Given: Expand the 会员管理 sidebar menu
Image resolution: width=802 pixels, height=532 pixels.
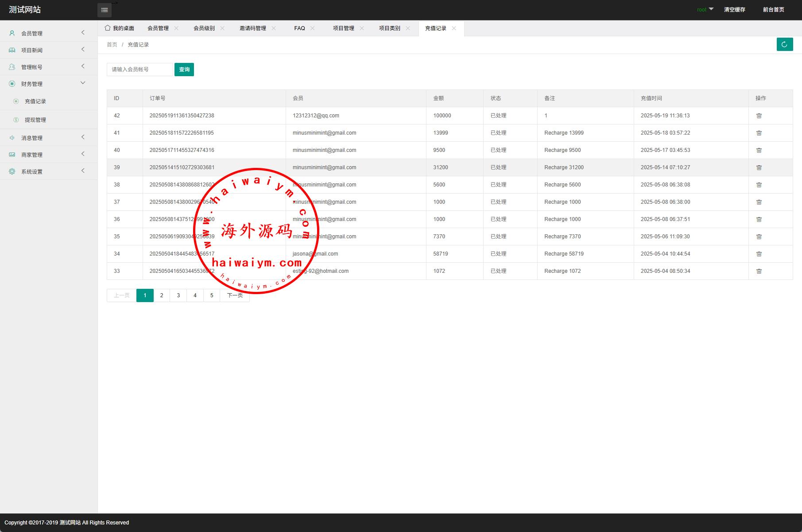Looking at the screenshot, I should pyautogui.click(x=48, y=33).
